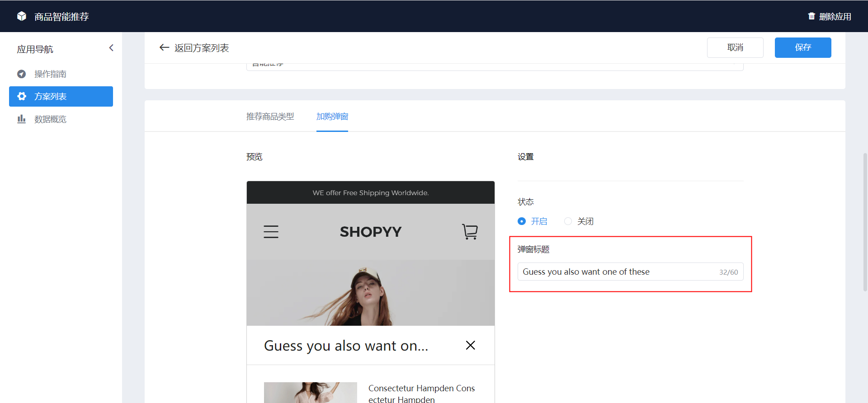Viewport: 868px width, 403px height.
Task: Open 数据概览 in the sidebar
Action: pyautogui.click(x=61, y=119)
